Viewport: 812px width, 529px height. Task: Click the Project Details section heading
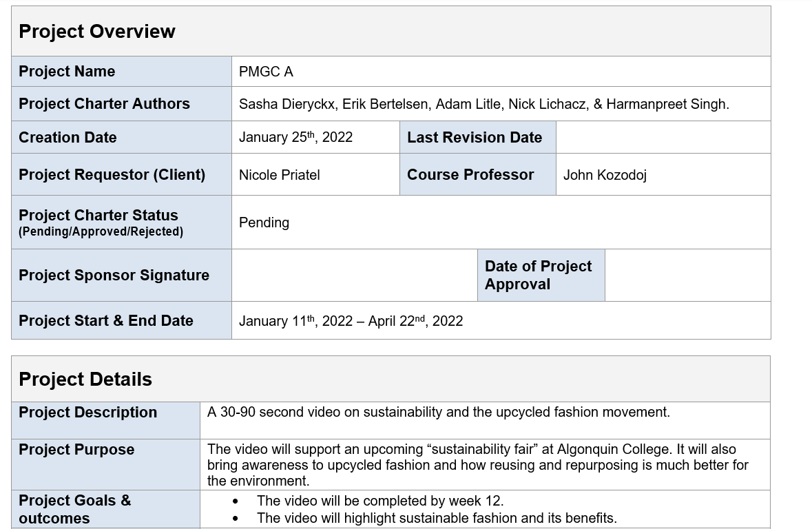(x=85, y=380)
